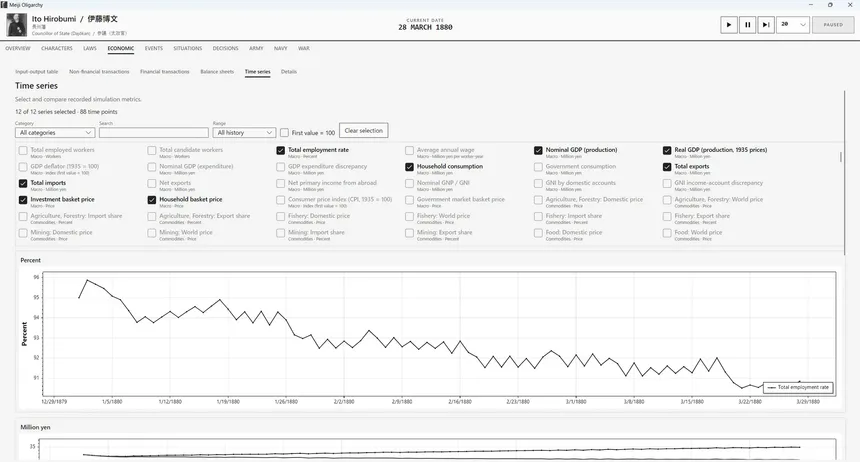The height and width of the screenshot is (462, 860).
Task: Open the DECISIONS tab
Action: (225, 48)
